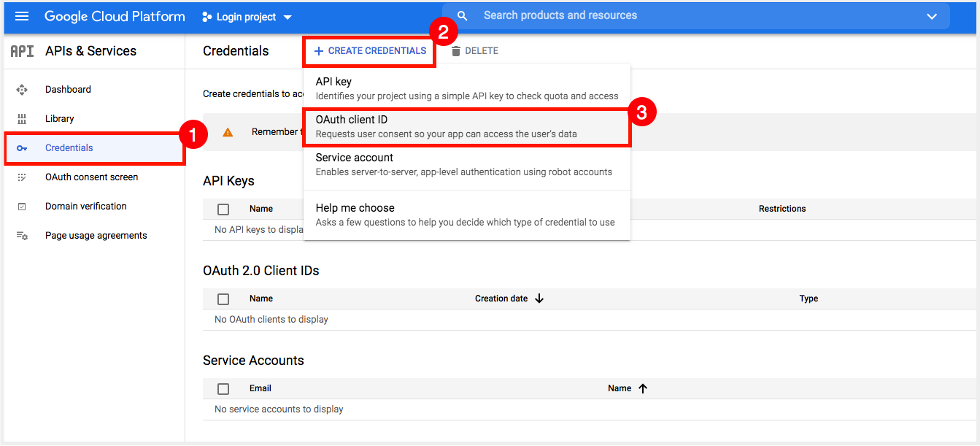Viewport: 980px width, 446px height.
Task: Click the Email column header
Action: tap(261, 388)
